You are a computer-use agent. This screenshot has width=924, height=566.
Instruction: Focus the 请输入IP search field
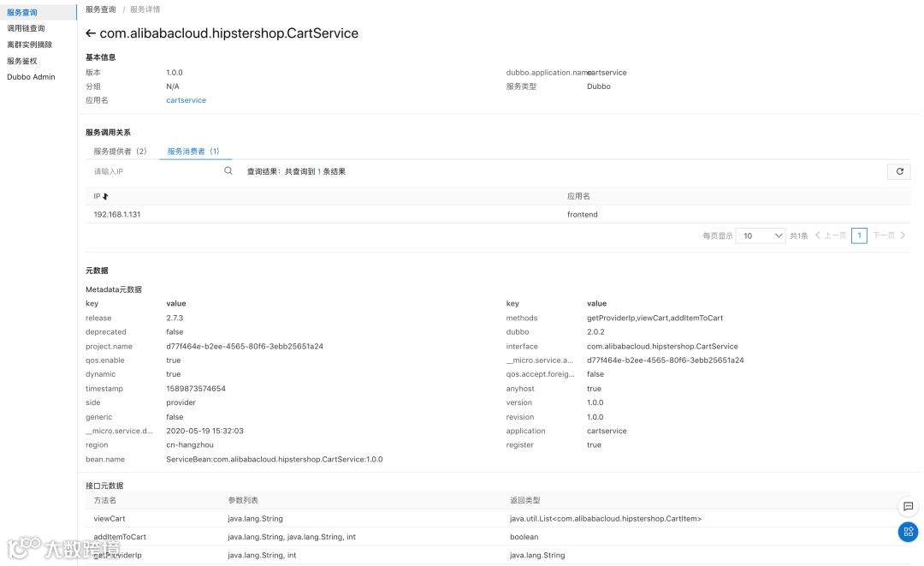157,171
